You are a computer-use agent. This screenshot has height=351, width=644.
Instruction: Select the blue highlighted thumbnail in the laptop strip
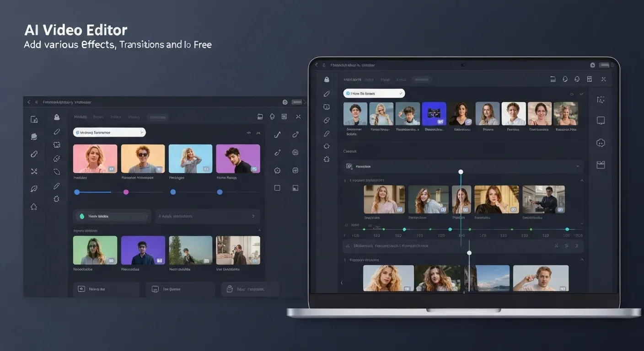(x=434, y=113)
